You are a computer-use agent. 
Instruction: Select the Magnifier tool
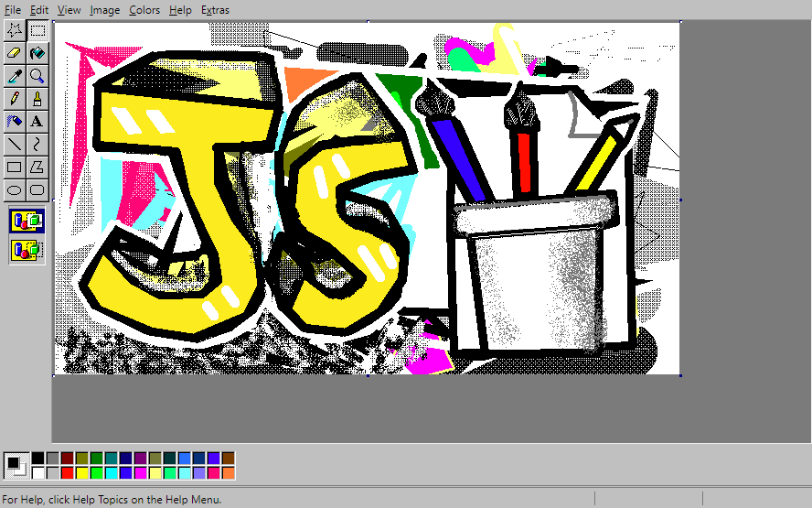(37, 75)
